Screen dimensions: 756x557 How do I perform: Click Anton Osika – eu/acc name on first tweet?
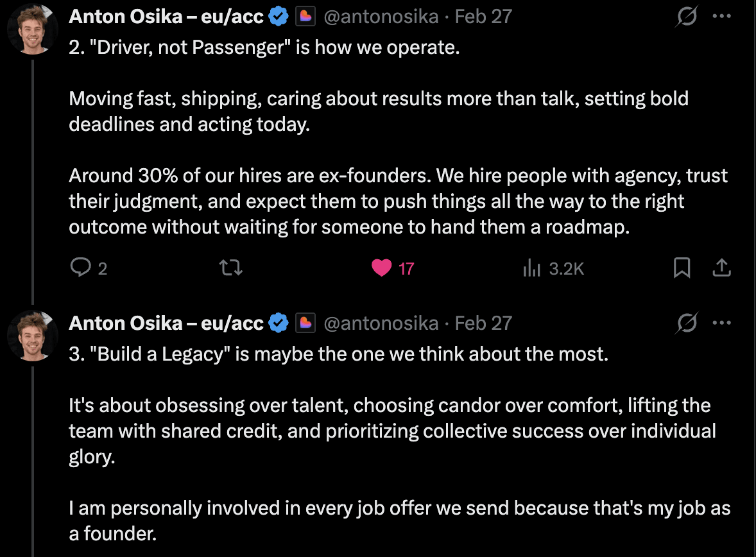[x=166, y=17]
